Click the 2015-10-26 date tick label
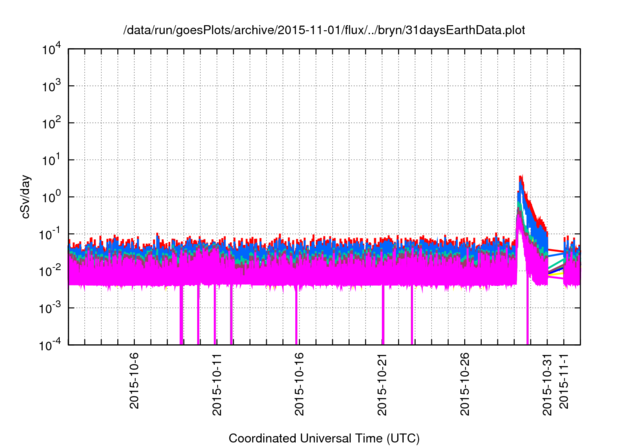The width and height of the screenshot is (640, 448). [464, 384]
